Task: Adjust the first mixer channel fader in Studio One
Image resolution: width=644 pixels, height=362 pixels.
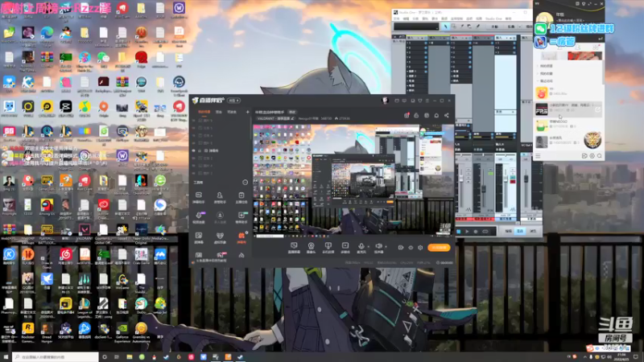Action: coord(461,179)
